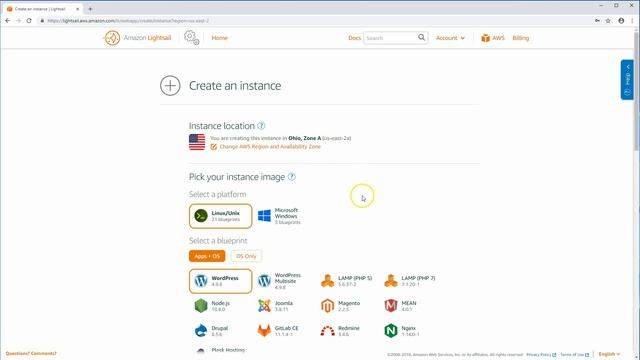Open the browser profile avatar icon

(x=621, y=20)
